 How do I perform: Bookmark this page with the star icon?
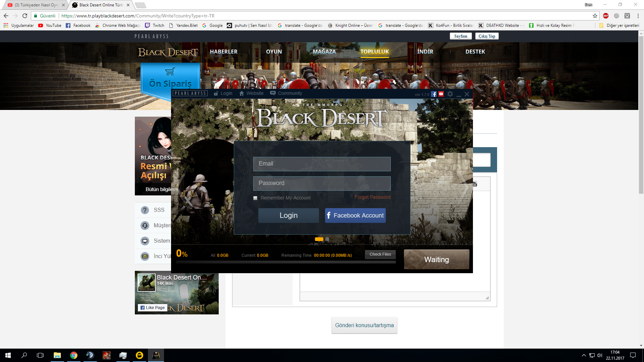(595, 16)
